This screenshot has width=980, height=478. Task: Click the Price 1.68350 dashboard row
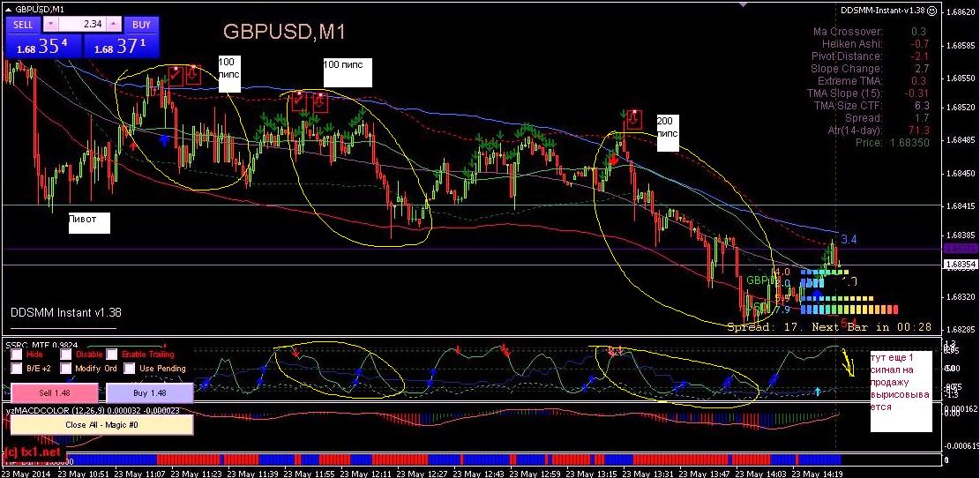[x=892, y=143]
